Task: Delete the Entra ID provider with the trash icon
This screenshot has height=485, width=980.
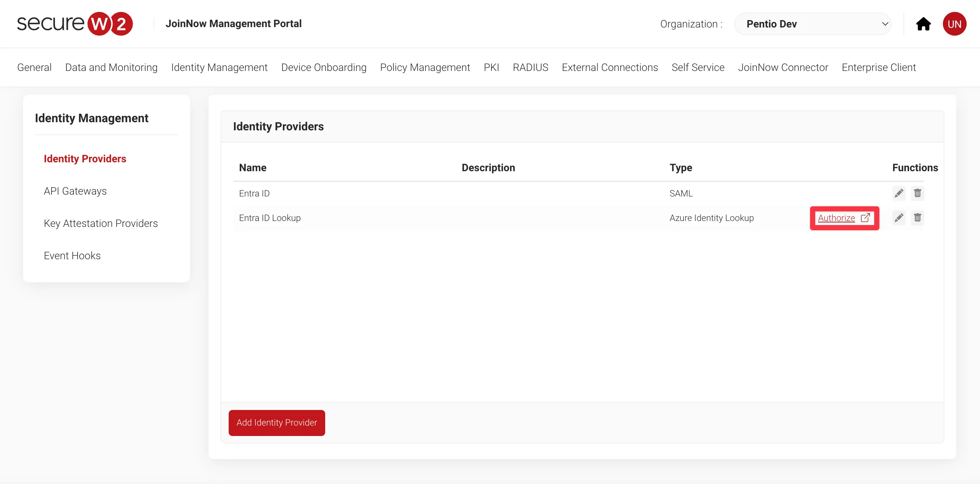Action: [x=917, y=193]
